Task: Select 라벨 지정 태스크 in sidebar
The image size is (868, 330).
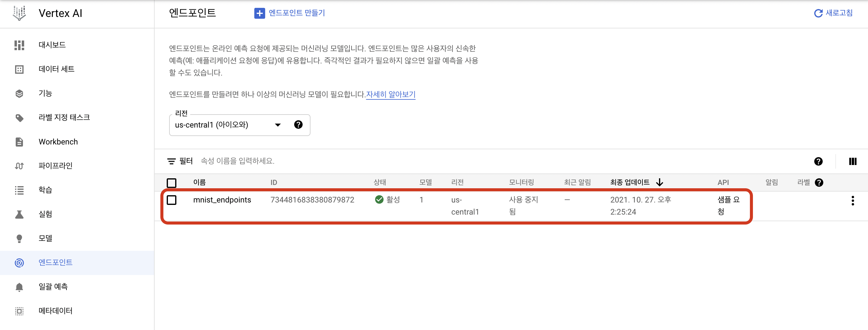Action: pos(64,117)
